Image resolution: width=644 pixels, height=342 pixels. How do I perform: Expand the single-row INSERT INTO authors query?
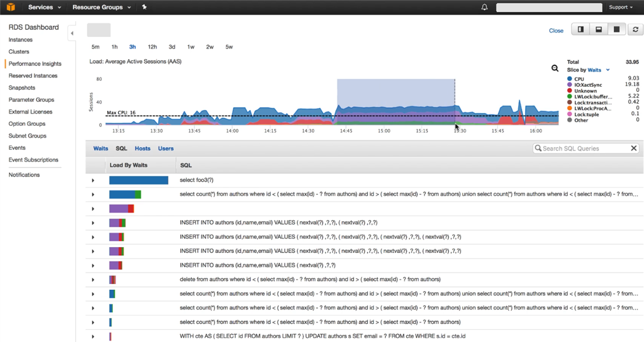pyautogui.click(x=93, y=265)
